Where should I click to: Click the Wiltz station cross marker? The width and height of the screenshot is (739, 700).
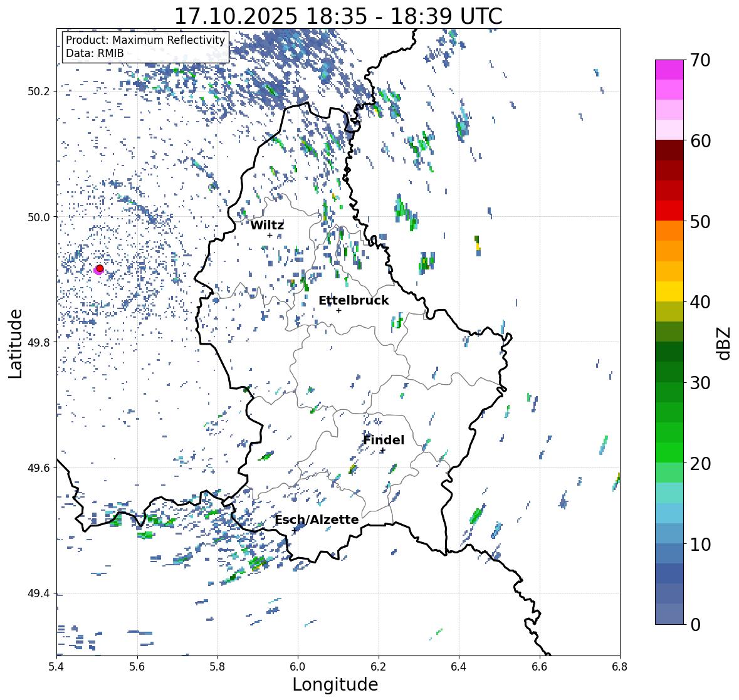(x=270, y=235)
